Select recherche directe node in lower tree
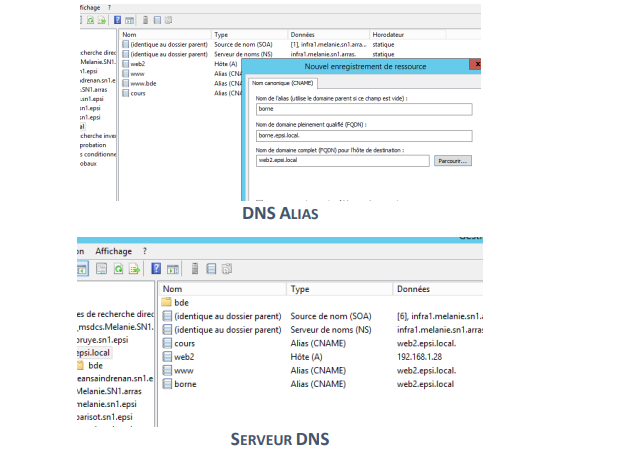The image size is (640, 453). point(115,314)
